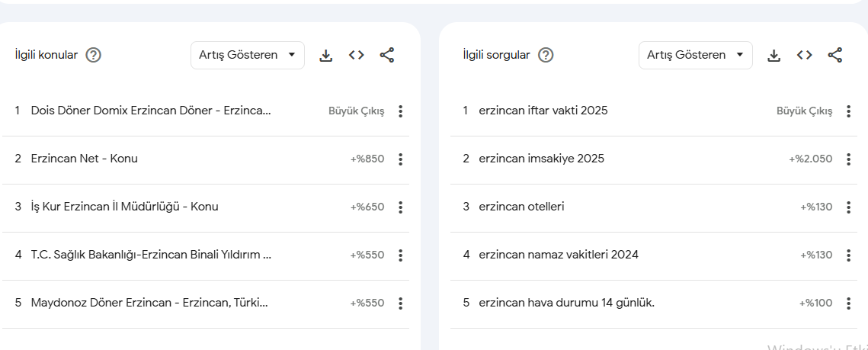Download the İlgili konular data as CSV

pos(326,56)
